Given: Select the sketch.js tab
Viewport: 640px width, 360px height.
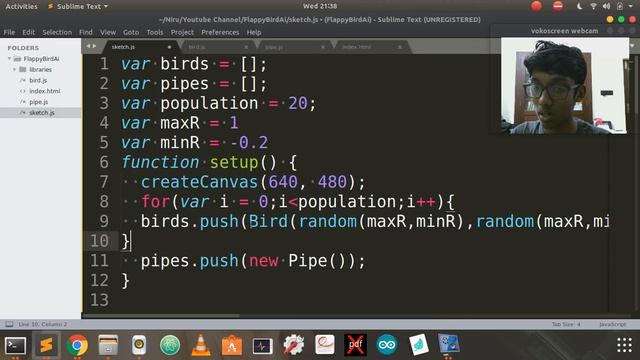Looking at the screenshot, I should pos(141,47).
